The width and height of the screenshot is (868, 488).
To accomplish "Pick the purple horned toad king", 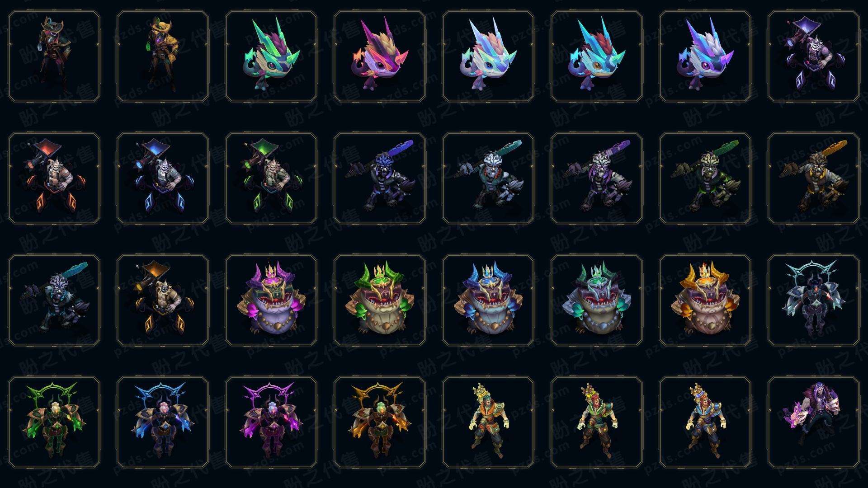I will click(x=271, y=300).
